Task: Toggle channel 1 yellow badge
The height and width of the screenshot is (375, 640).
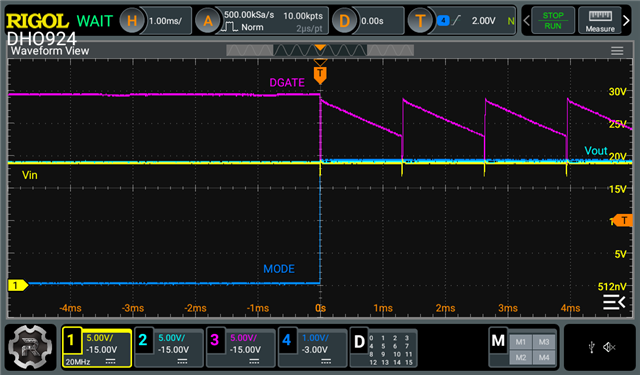Action: point(71,340)
